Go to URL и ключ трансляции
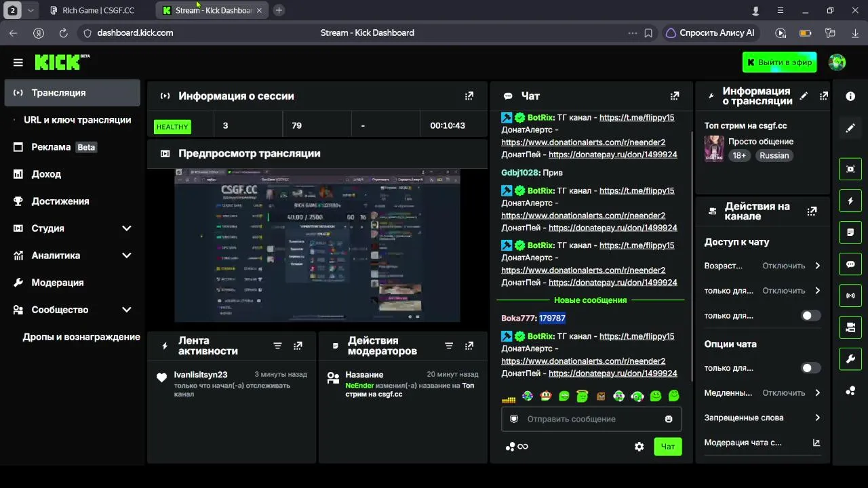Screen dimensions: 868x488 (73, 120)
